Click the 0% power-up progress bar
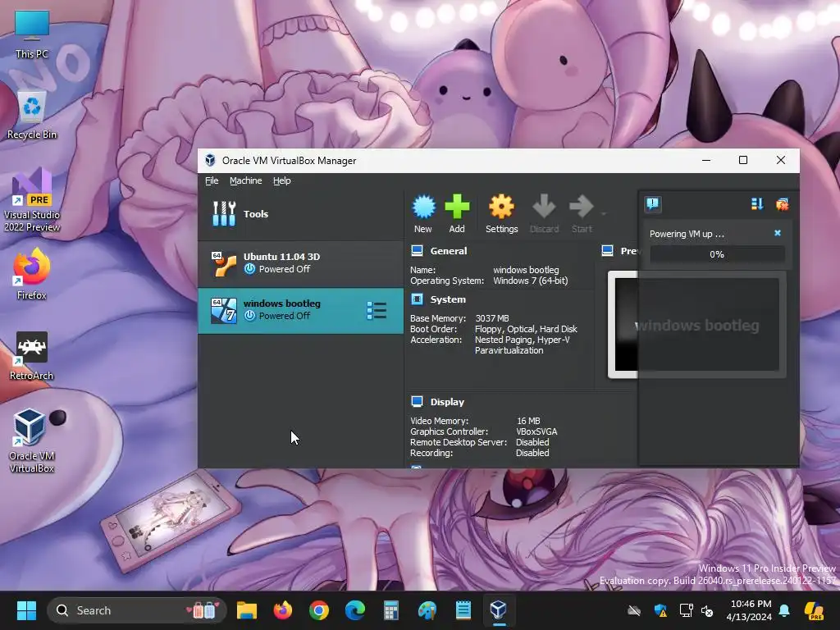 717,254
